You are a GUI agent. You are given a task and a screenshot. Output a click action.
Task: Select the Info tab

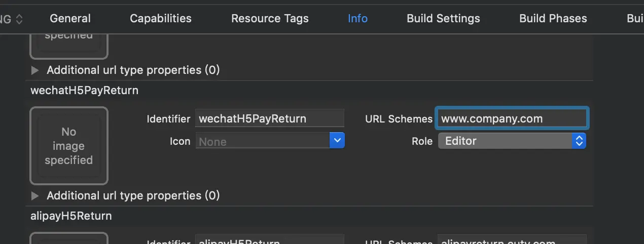357,19
